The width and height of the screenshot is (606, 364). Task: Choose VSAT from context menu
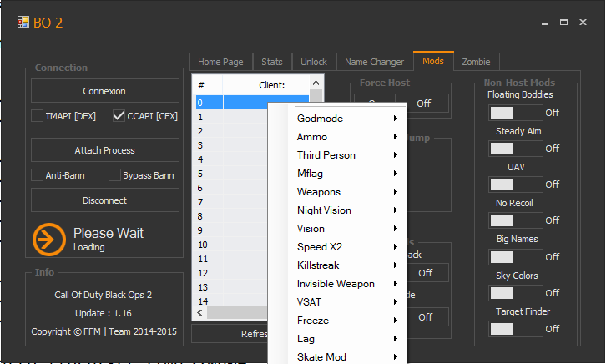pos(347,301)
